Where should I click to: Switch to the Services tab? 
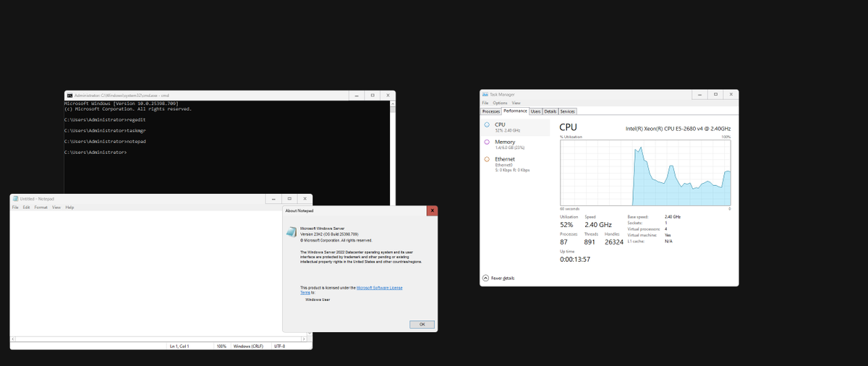(568, 111)
